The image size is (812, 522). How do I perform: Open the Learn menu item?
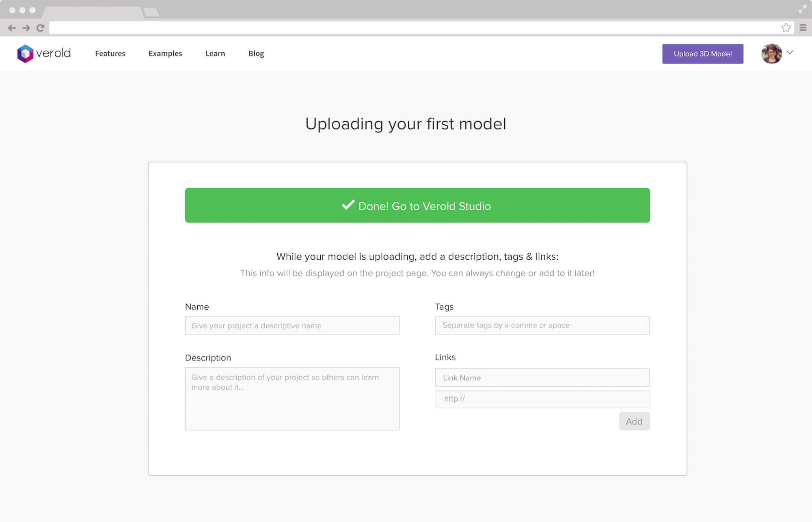(215, 54)
